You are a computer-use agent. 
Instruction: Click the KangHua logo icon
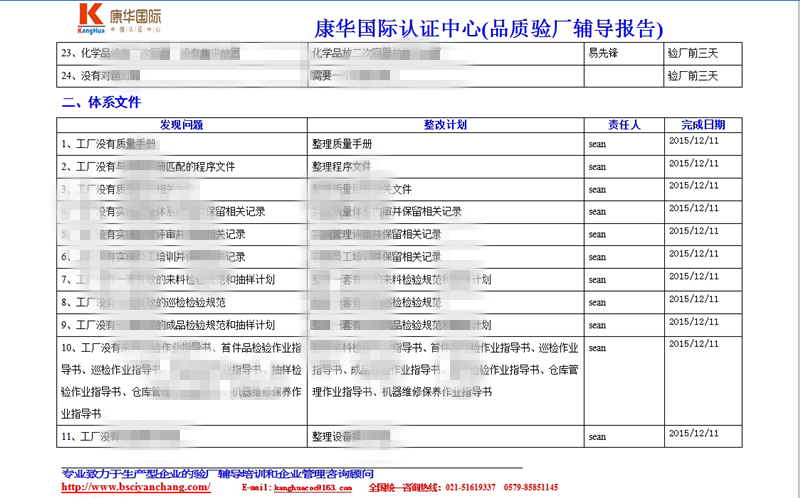coord(91,18)
